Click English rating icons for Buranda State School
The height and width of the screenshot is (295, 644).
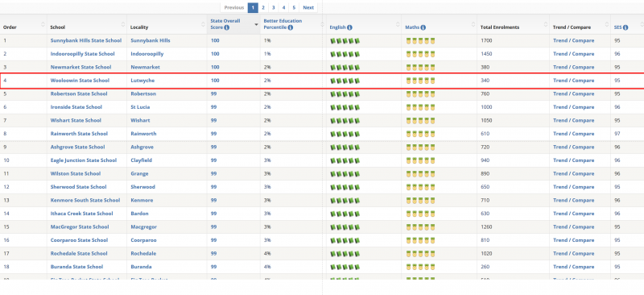[x=345, y=267]
